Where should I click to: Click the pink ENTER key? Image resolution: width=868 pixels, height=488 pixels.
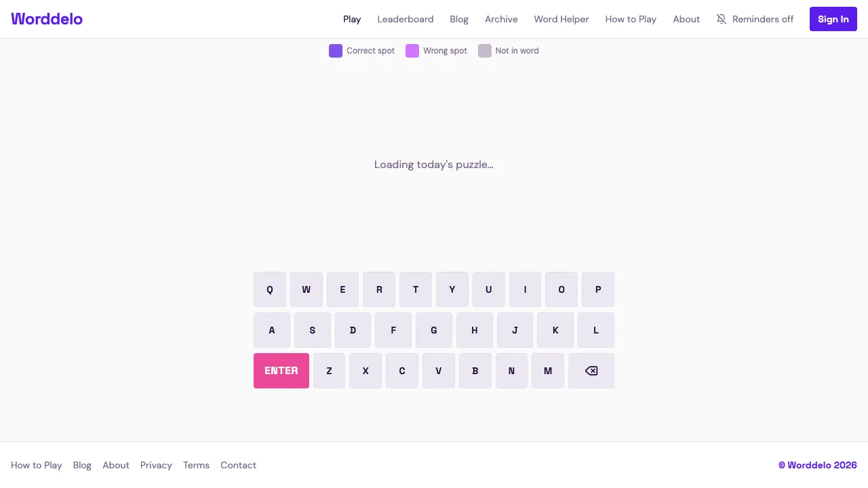pos(281,371)
